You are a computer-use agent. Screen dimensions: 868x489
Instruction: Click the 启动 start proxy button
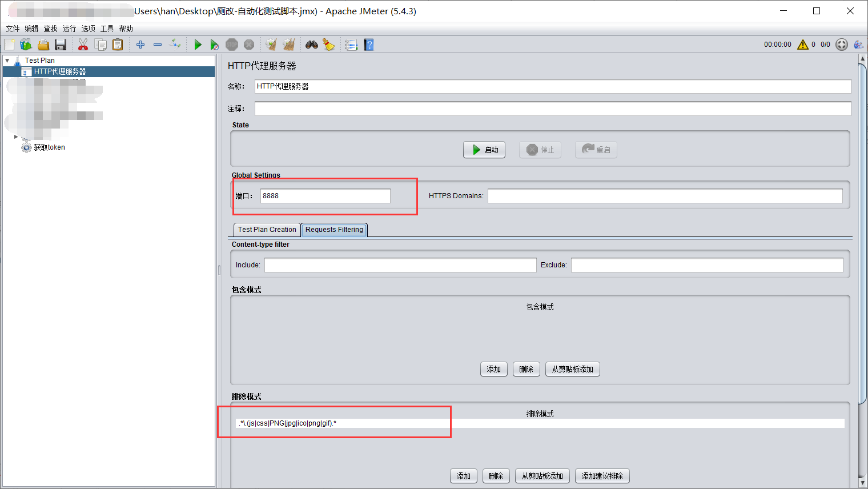[x=484, y=150]
